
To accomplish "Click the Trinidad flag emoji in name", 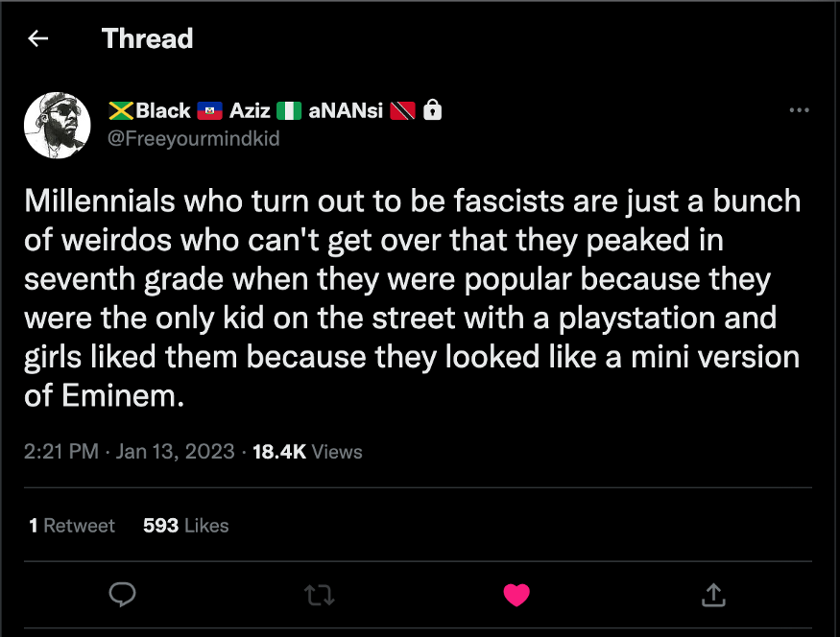I will (x=403, y=110).
